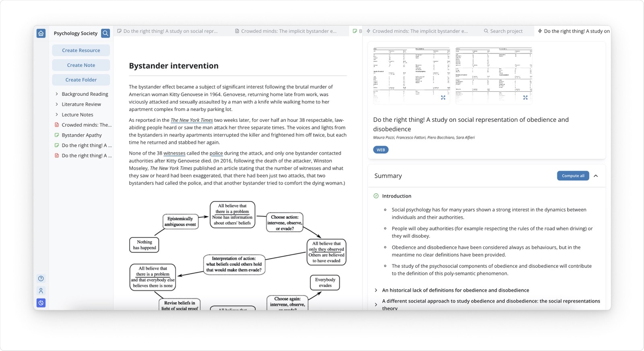Click the Create Folder button
Viewport: 644px width, 351px height.
[x=81, y=80]
